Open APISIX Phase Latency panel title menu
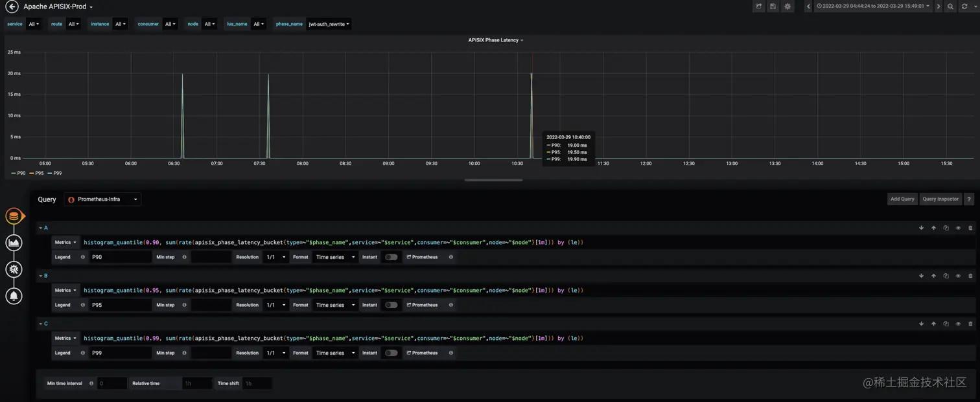 (495, 40)
